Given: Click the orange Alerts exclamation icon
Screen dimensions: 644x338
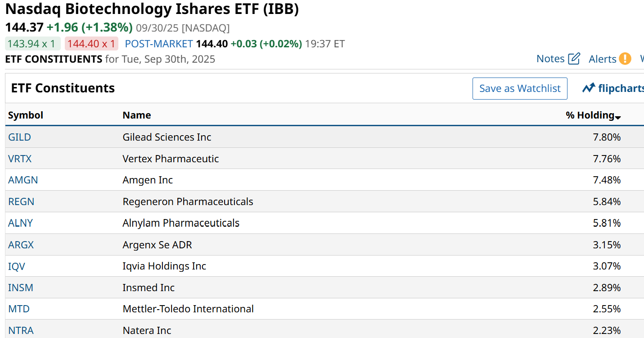Looking at the screenshot, I should (x=625, y=59).
